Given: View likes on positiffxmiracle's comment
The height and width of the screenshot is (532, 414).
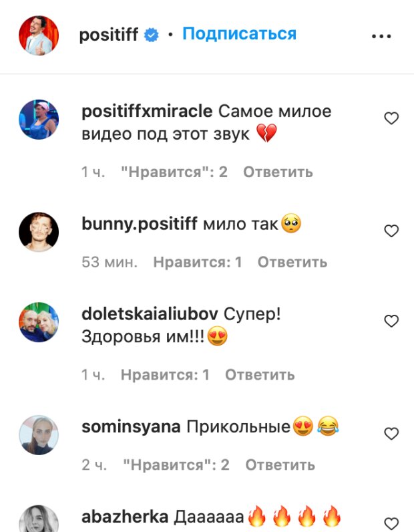Looking at the screenshot, I should [x=174, y=172].
